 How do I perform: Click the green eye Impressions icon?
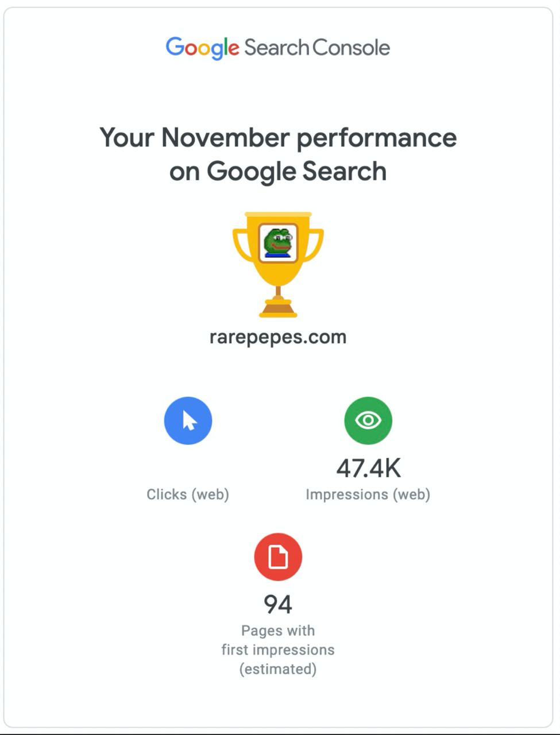pos(368,420)
